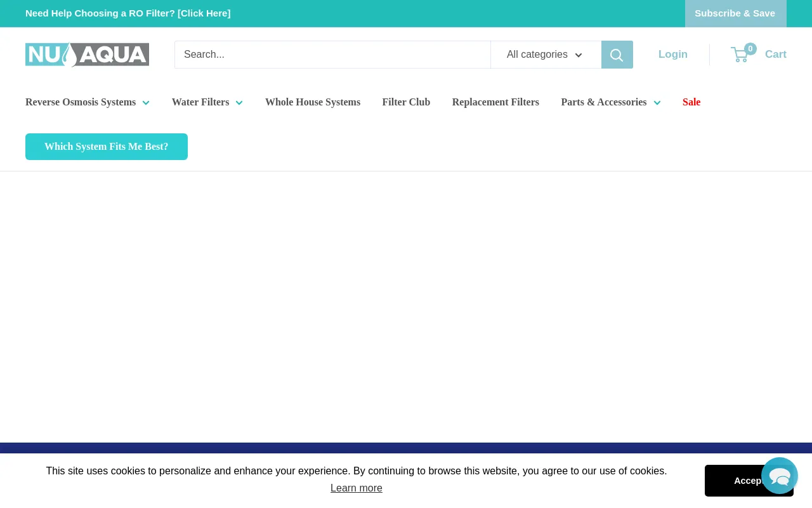The image size is (812, 508).
Task: Click the Login link
Action: [672, 55]
